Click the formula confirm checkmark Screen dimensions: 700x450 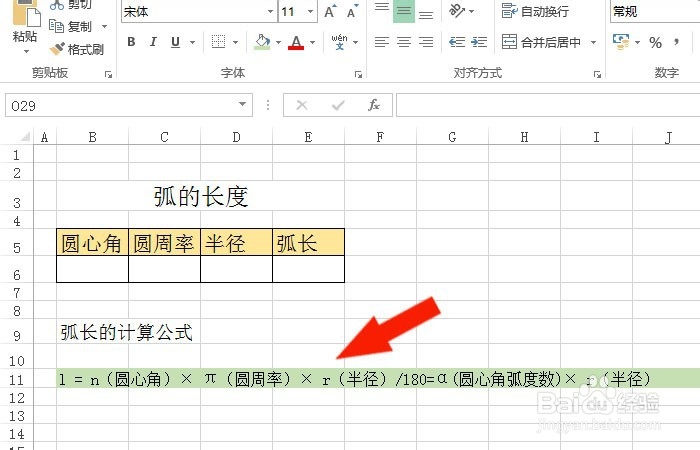[x=338, y=105]
